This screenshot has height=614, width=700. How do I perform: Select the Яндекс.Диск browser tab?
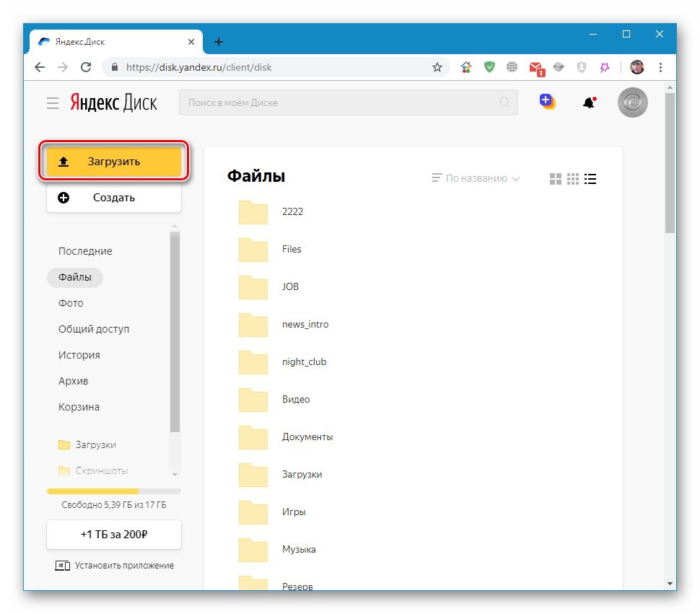[116, 42]
